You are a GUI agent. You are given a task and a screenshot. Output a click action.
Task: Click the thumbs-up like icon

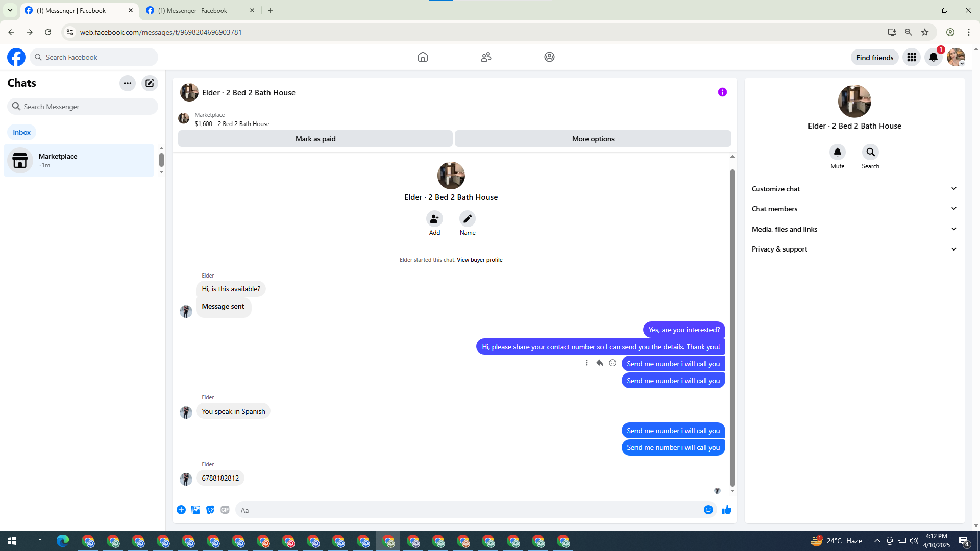(x=727, y=510)
